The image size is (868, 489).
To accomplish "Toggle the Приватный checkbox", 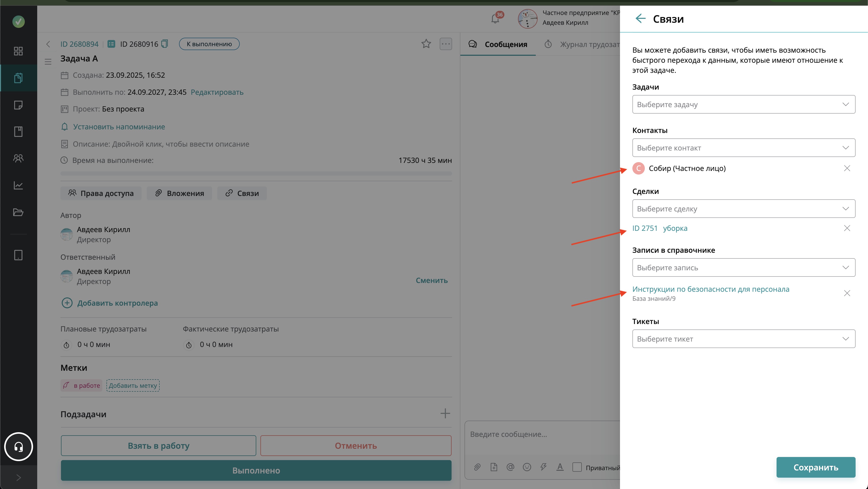I will [x=577, y=467].
